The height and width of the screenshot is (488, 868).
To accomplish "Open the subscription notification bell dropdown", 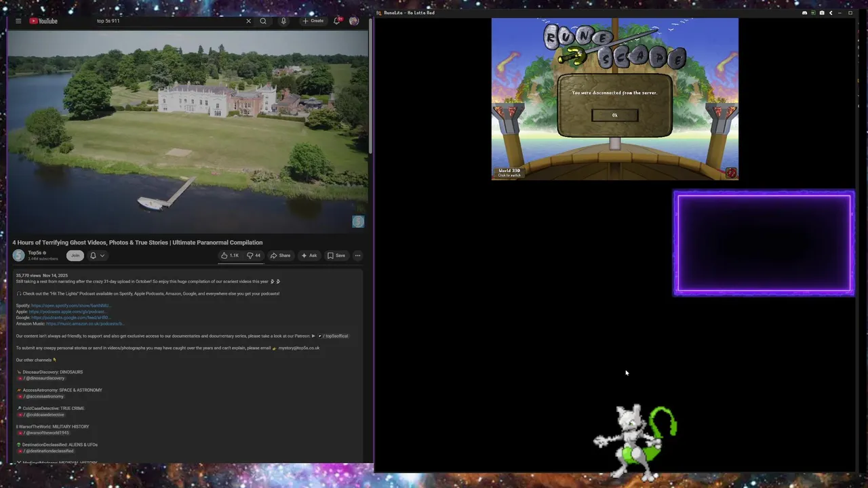I will coord(97,256).
